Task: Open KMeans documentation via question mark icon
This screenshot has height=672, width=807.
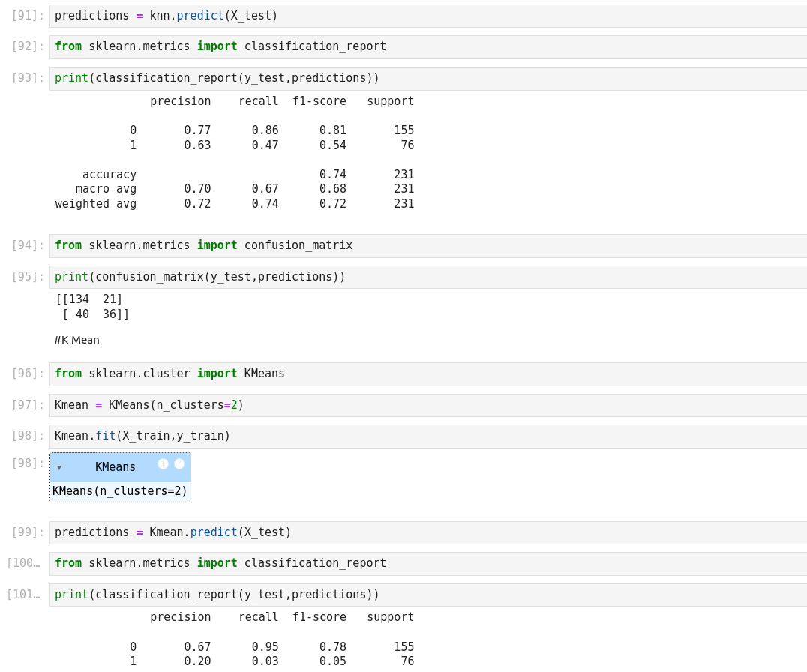Action: point(179,464)
